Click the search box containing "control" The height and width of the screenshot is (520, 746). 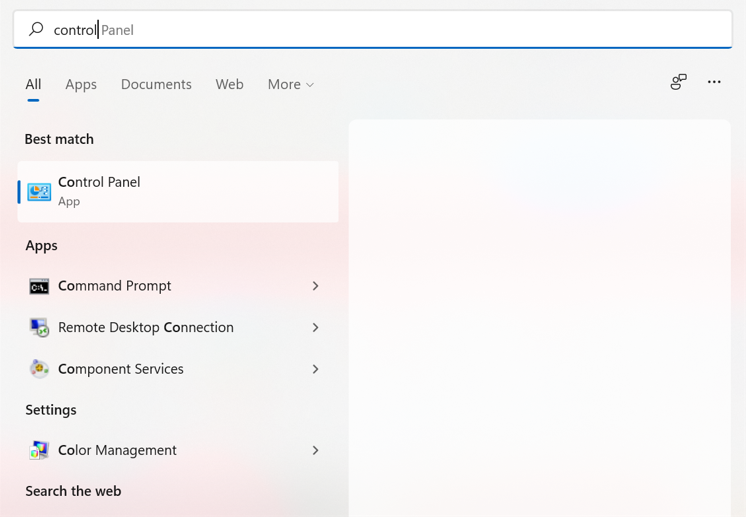[373, 29]
